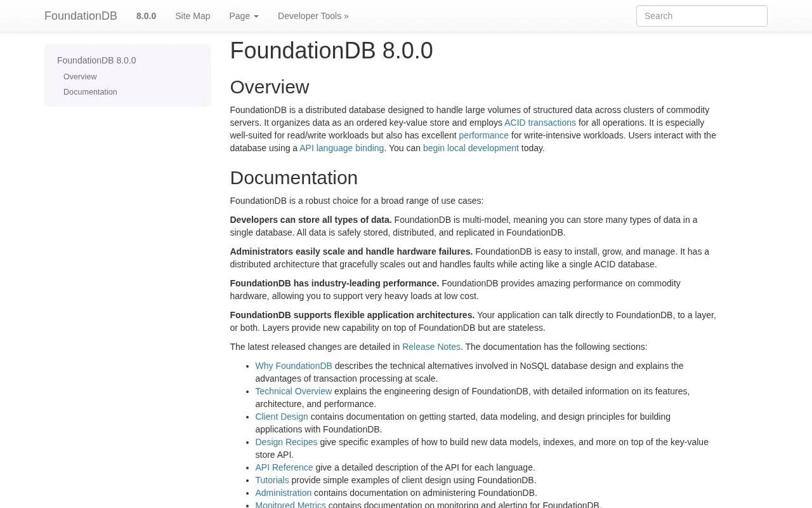The image size is (812, 508).
Task: Open the Page dropdown menu
Action: pyautogui.click(x=244, y=16)
